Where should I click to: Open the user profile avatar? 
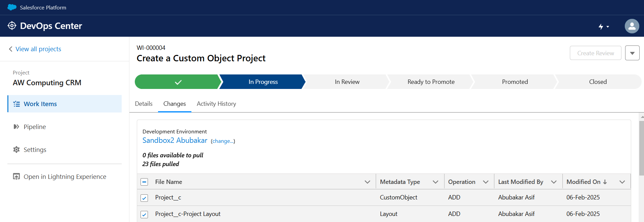click(x=632, y=26)
